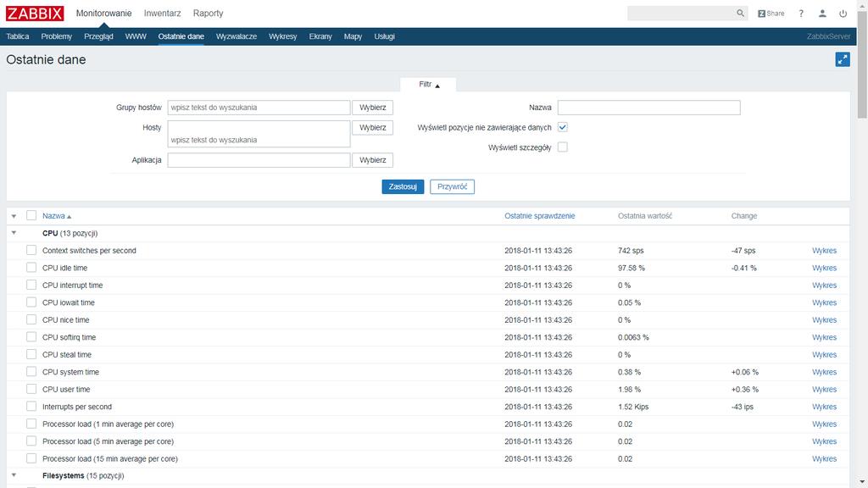Viewport: 868px width, 488px height.
Task: Click the Aplikacja input field
Action: (x=259, y=160)
